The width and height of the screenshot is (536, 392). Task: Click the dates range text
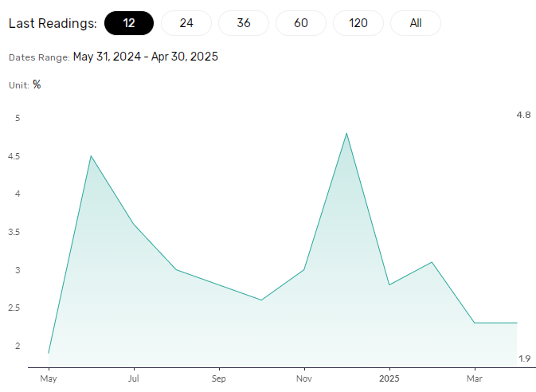[146, 57]
